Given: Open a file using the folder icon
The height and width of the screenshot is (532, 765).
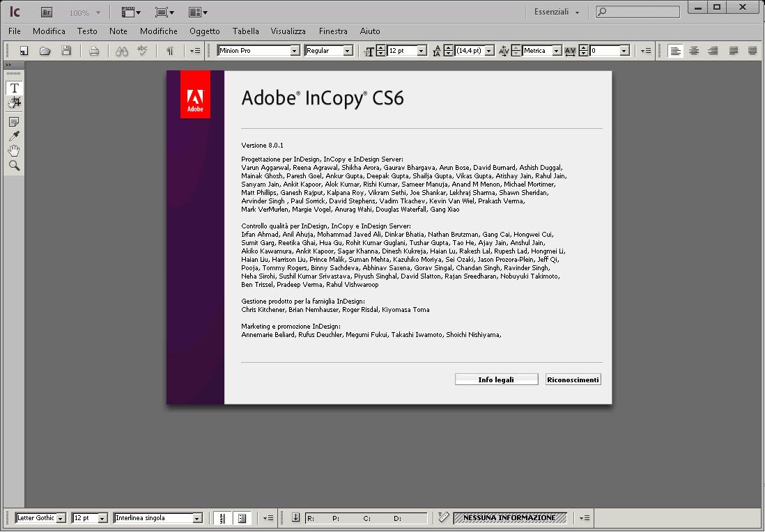Looking at the screenshot, I should pyautogui.click(x=45, y=51).
